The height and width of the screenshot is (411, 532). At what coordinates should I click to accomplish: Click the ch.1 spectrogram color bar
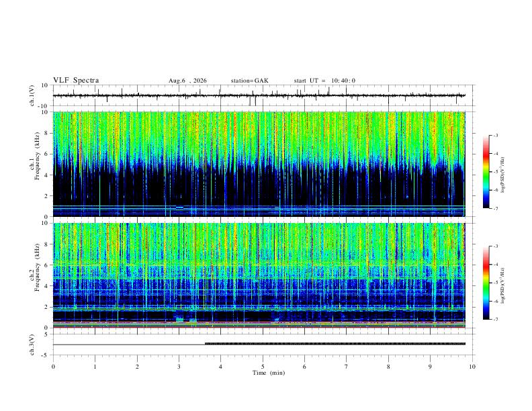pos(486,172)
